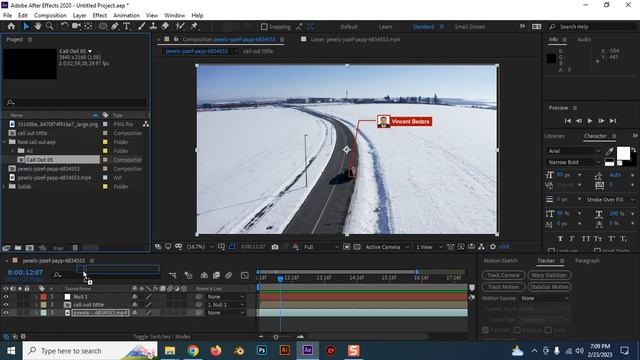The height and width of the screenshot is (360, 640).
Task: Toggle All Caps in Character panel
Action: (586, 239)
